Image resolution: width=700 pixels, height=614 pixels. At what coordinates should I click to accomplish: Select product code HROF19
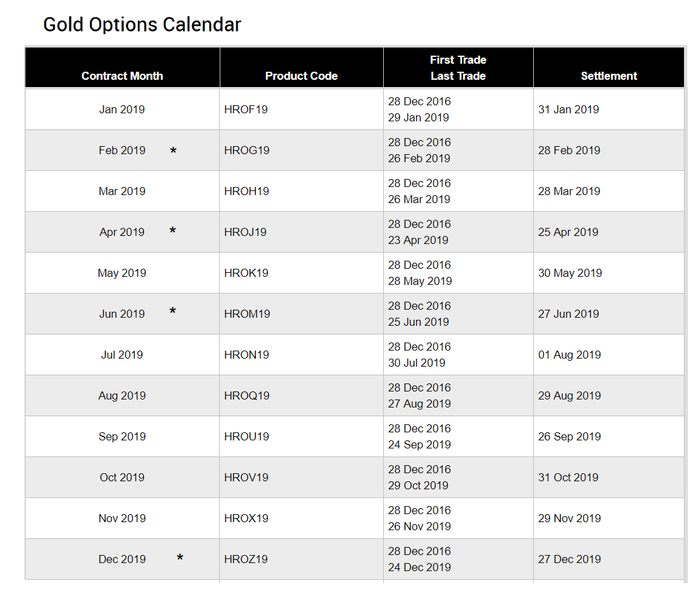[x=246, y=109]
